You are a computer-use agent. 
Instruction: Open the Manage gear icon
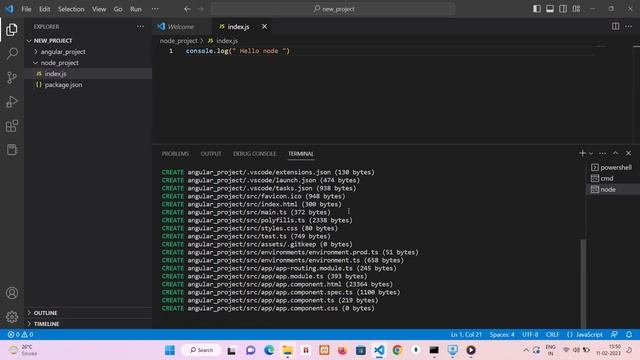(x=12, y=317)
